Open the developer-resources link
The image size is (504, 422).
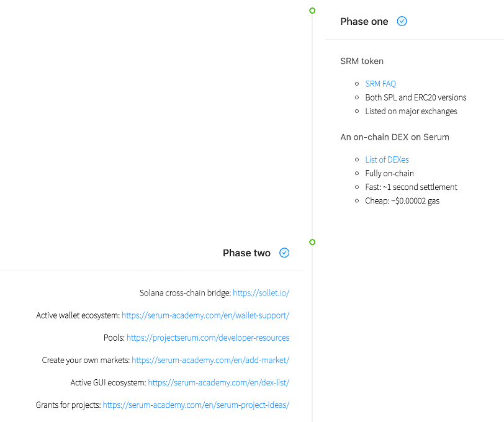click(208, 338)
